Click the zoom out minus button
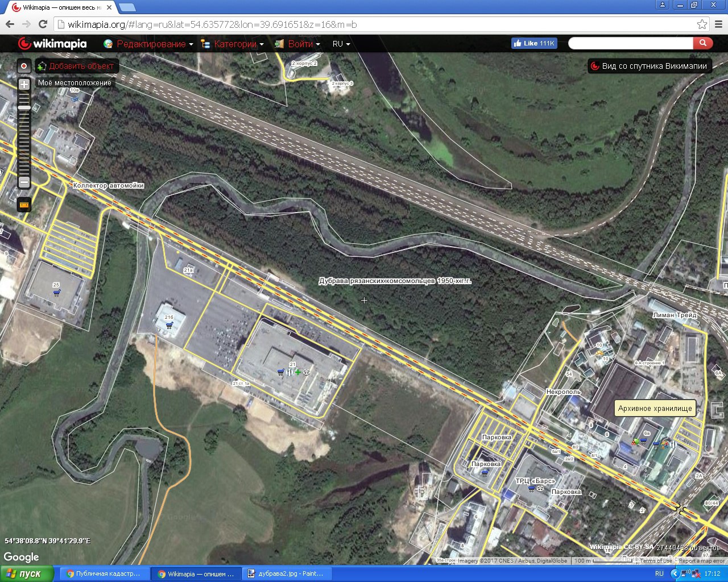This screenshot has height=582, width=728. 24,182
